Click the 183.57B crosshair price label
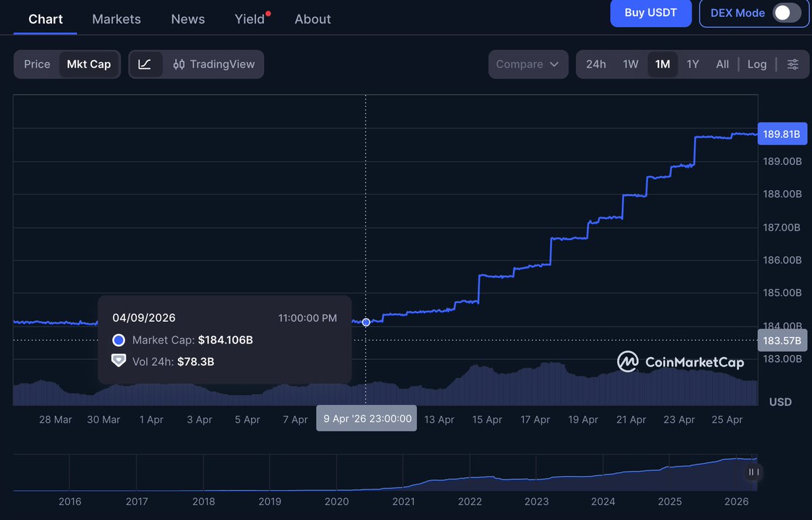This screenshot has height=520, width=812. point(783,340)
